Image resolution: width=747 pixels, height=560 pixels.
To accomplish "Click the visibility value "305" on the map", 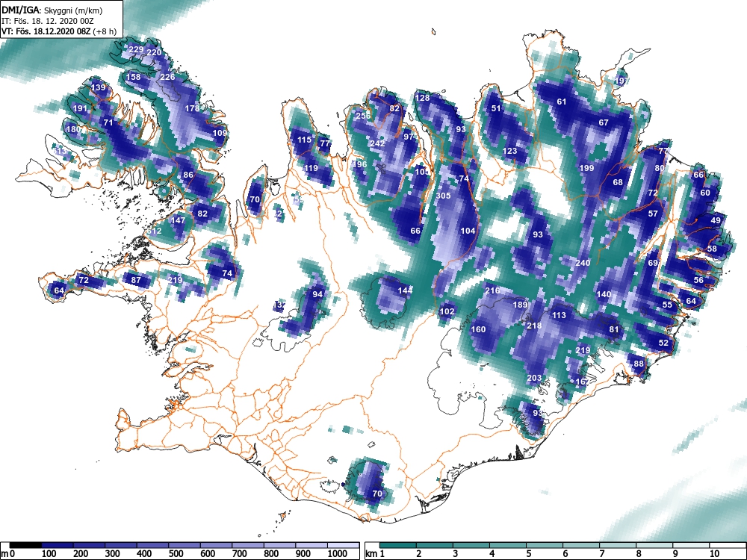I will [443, 196].
